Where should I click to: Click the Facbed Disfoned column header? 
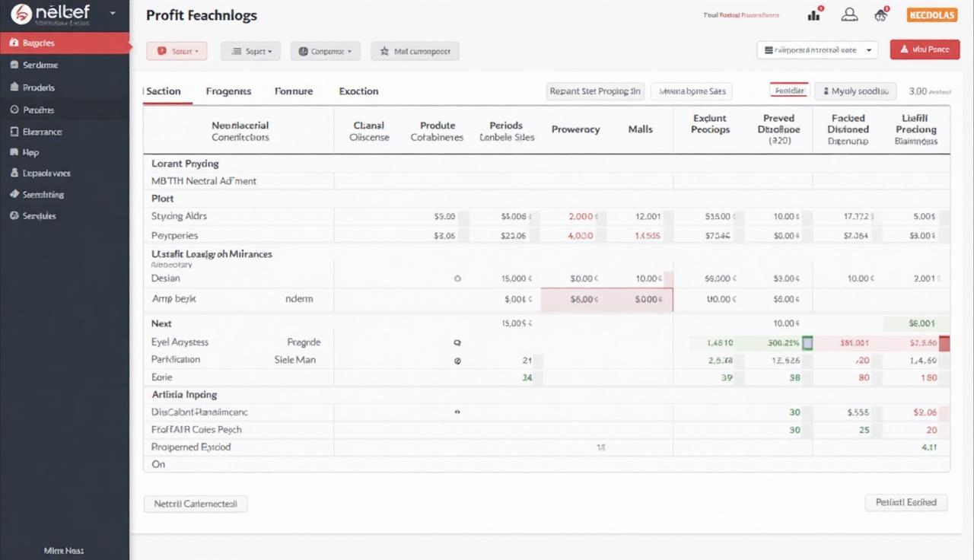click(848, 129)
